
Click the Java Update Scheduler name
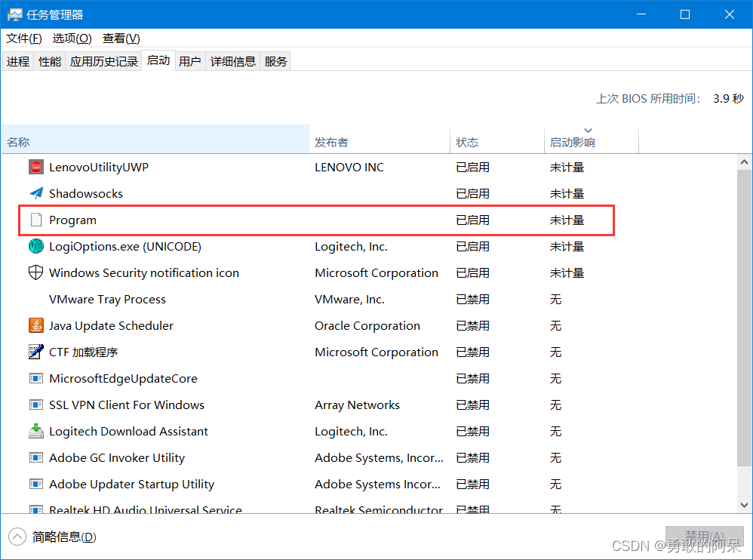(111, 325)
